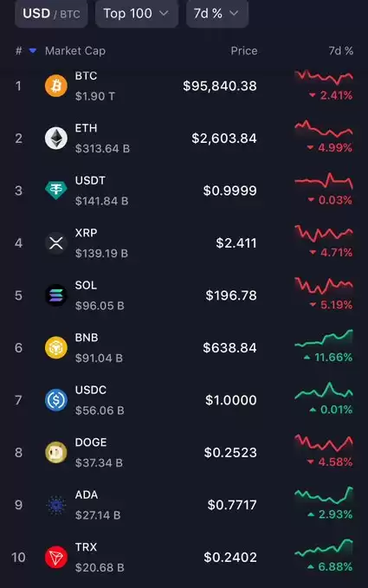Click the USDC coin icon
This screenshot has height=588, width=368.
[56, 400]
